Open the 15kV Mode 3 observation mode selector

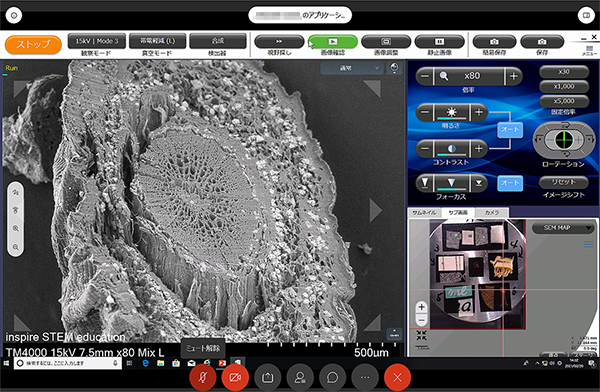[x=96, y=41]
